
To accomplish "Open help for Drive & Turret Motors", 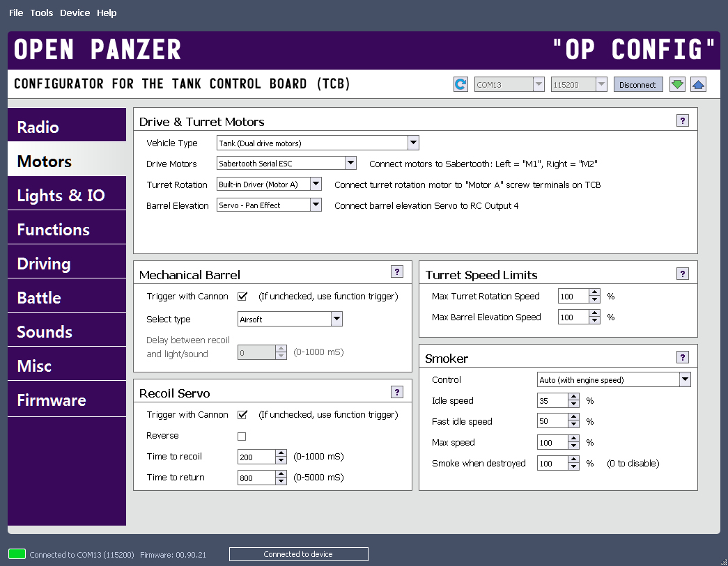I will click(x=683, y=120).
